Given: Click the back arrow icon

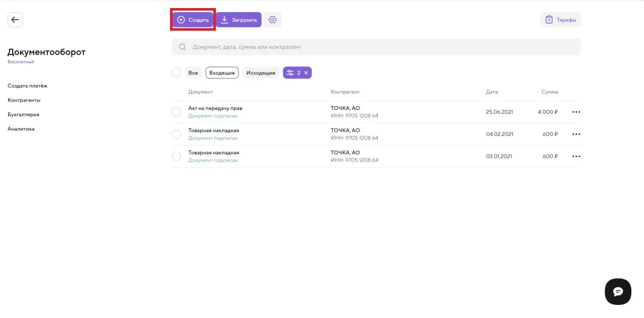Looking at the screenshot, I should click(x=15, y=20).
